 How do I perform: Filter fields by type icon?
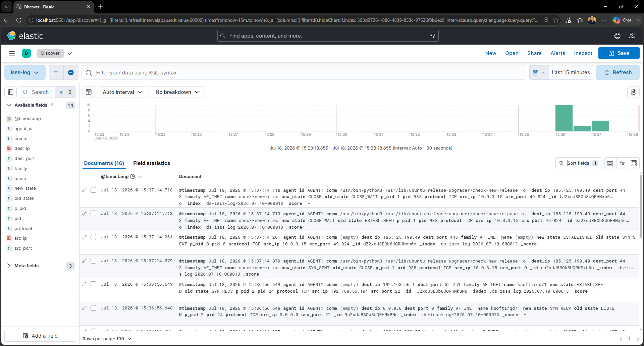[65, 92]
